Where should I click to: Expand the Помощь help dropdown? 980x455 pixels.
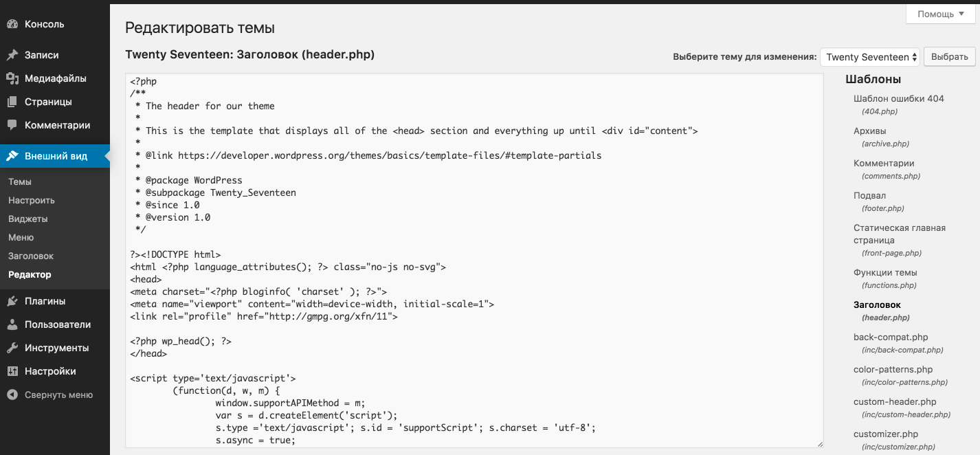click(940, 14)
